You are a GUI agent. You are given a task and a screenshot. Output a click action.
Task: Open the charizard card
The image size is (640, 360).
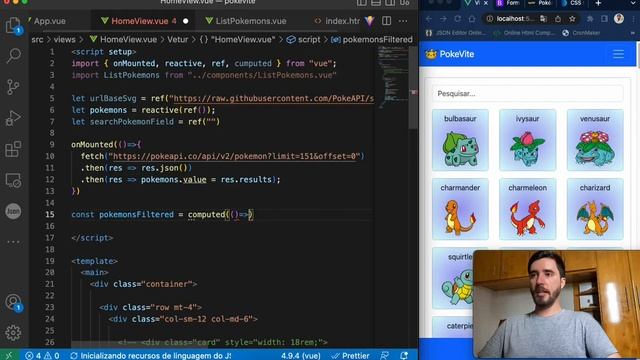595,209
